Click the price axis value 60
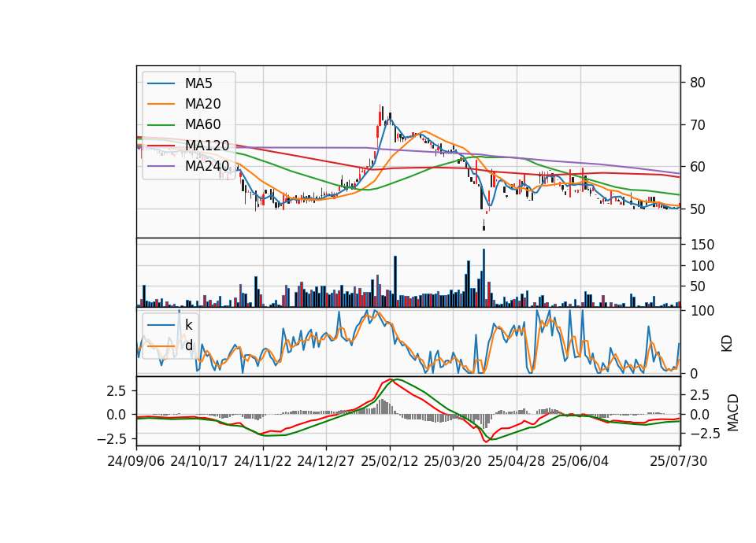Viewport: 756px width, 543px height. tap(698, 167)
